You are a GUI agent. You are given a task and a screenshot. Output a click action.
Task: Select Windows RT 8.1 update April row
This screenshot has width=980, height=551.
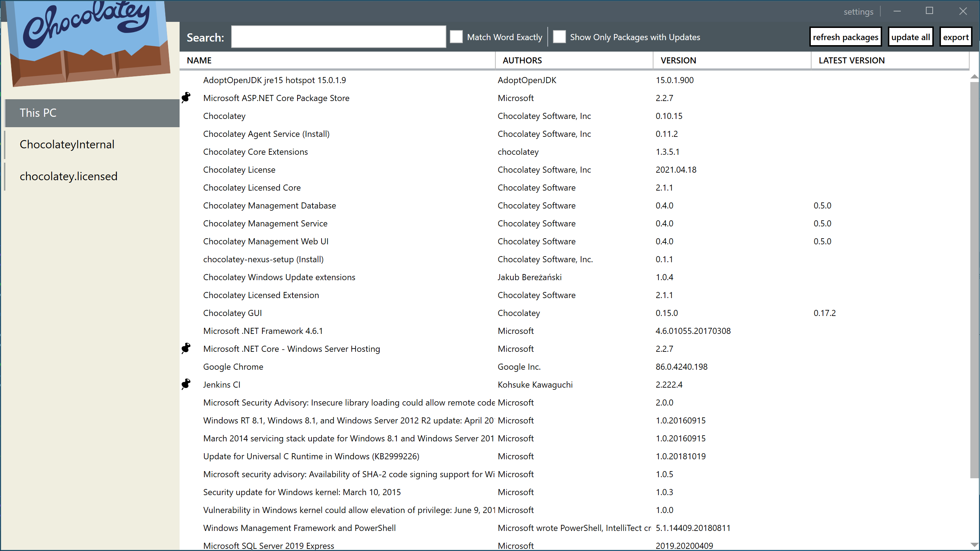tap(575, 420)
